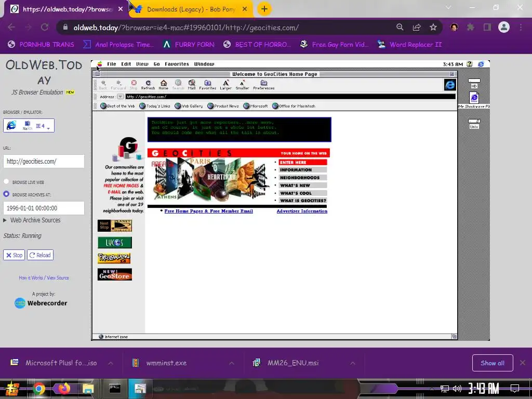The width and height of the screenshot is (532, 399).
Task: Click ENTER HERE on GeoCities page
Action: pos(303,162)
